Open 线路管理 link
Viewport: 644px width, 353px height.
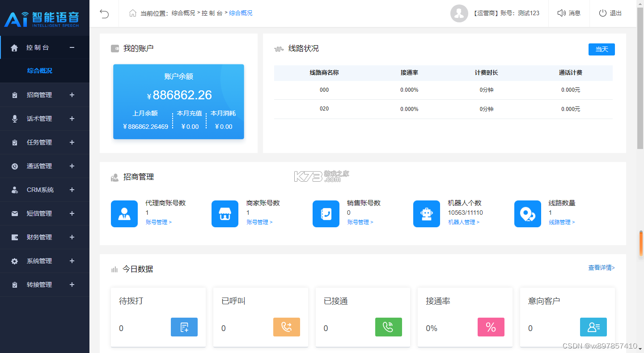562,222
